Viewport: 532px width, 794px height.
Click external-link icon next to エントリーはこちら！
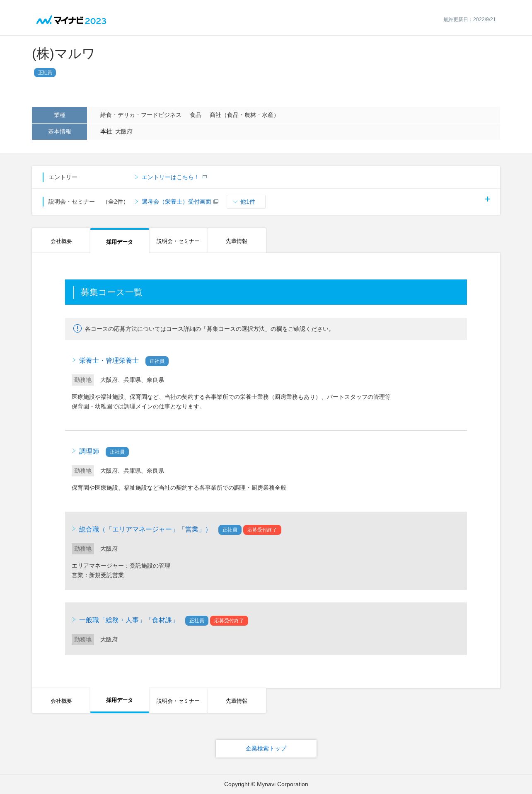pyautogui.click(x=204, y=177)
